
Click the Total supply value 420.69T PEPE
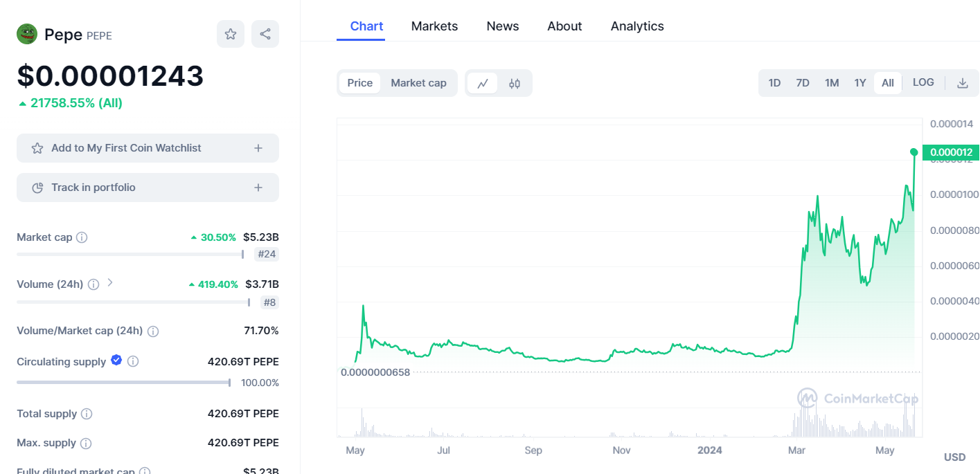pyautogui.click(x=243, y=414)
